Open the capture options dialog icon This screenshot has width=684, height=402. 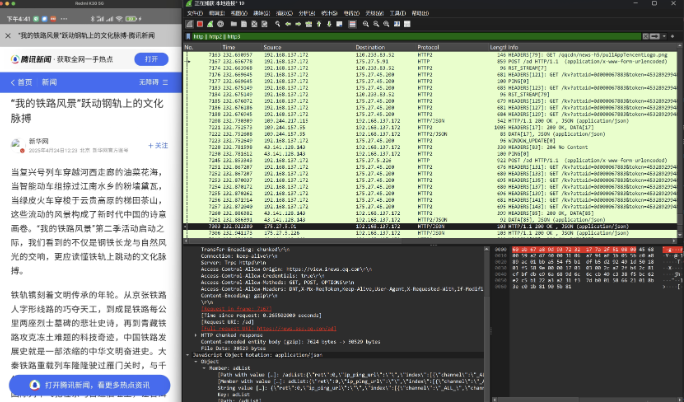[x=221, y=24]
